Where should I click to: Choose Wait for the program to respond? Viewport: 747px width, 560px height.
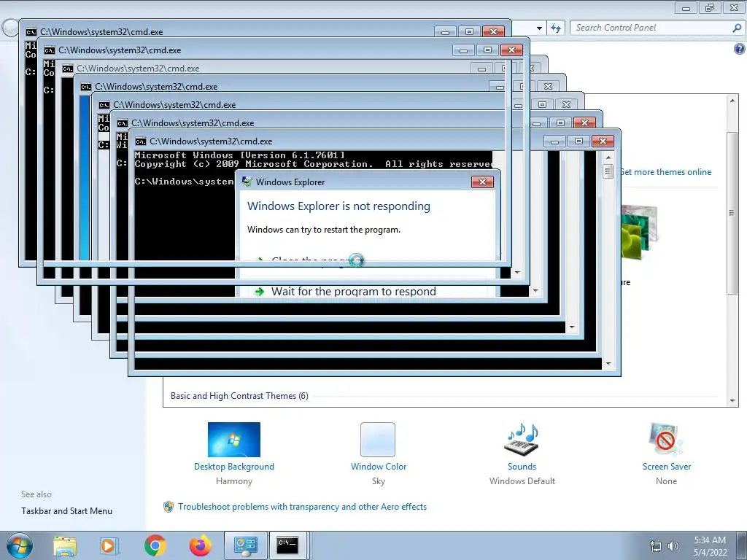click(x=354, y=292)
